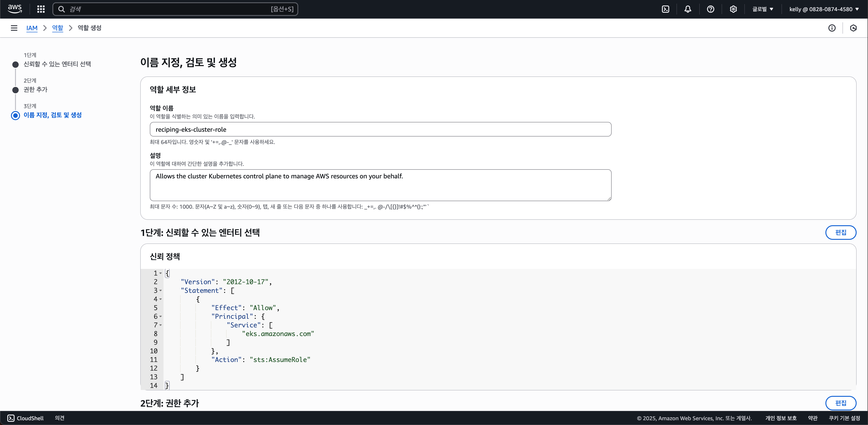The width and height of the screenshot is (868, 425).
Task: Select step 3 name review radio
Action: pyautogui.click(x=15, y=116)
